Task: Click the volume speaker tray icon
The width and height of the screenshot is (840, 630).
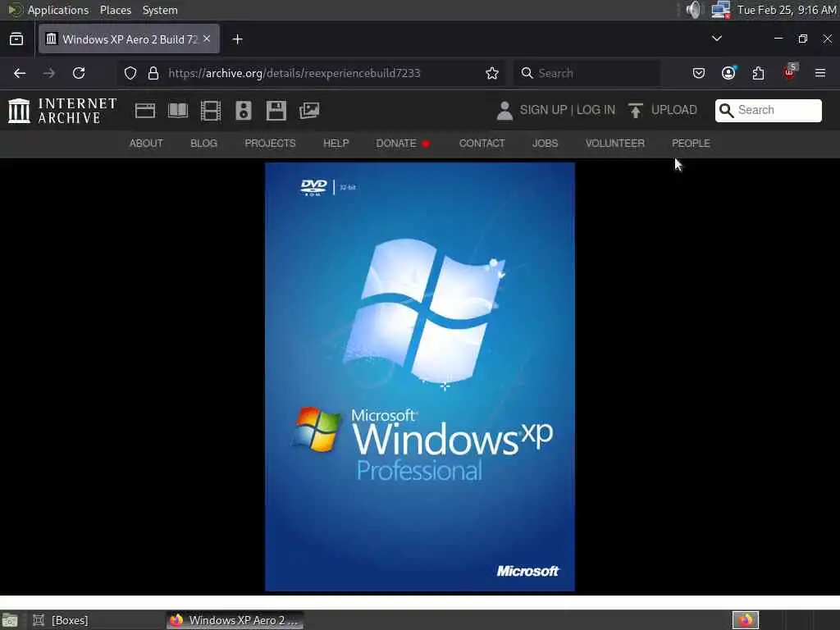Action: click(693, 10)
